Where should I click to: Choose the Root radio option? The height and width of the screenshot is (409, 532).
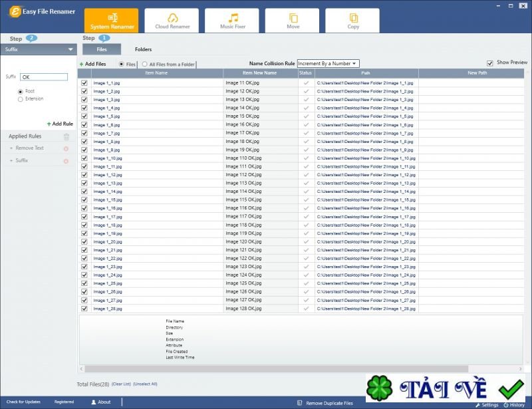tap(21, 92)
